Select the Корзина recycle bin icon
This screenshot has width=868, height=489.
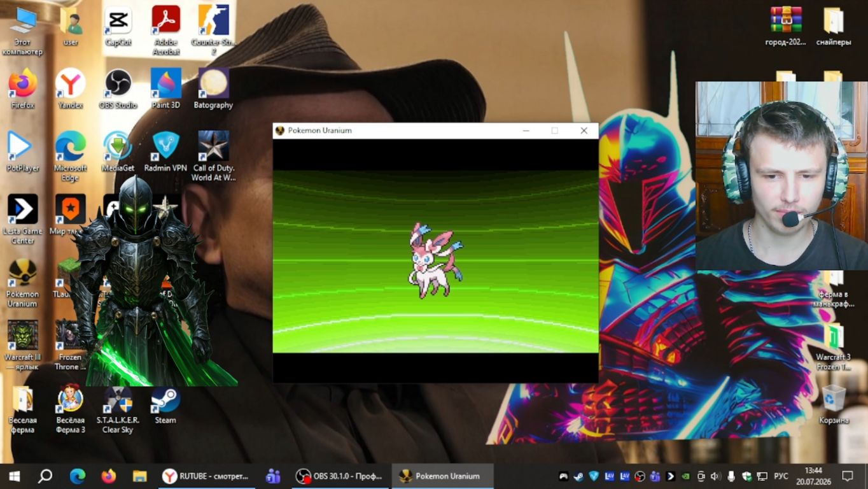[x=834, y=404]
